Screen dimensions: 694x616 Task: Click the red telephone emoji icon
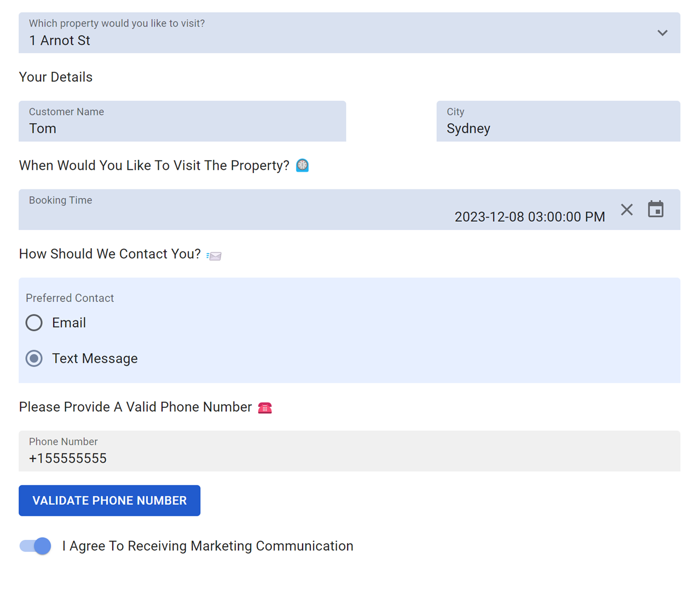[x=265, y=407]
